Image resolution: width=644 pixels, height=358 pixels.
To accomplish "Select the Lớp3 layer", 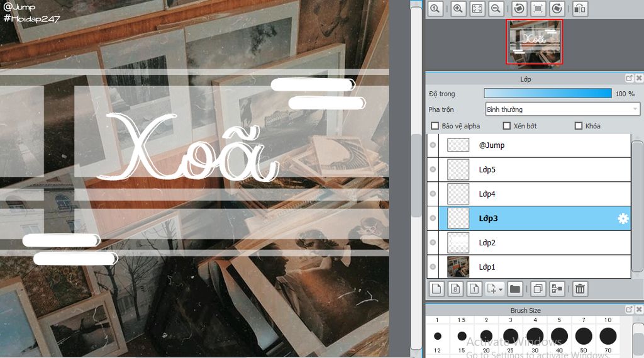I will [535, 218].
